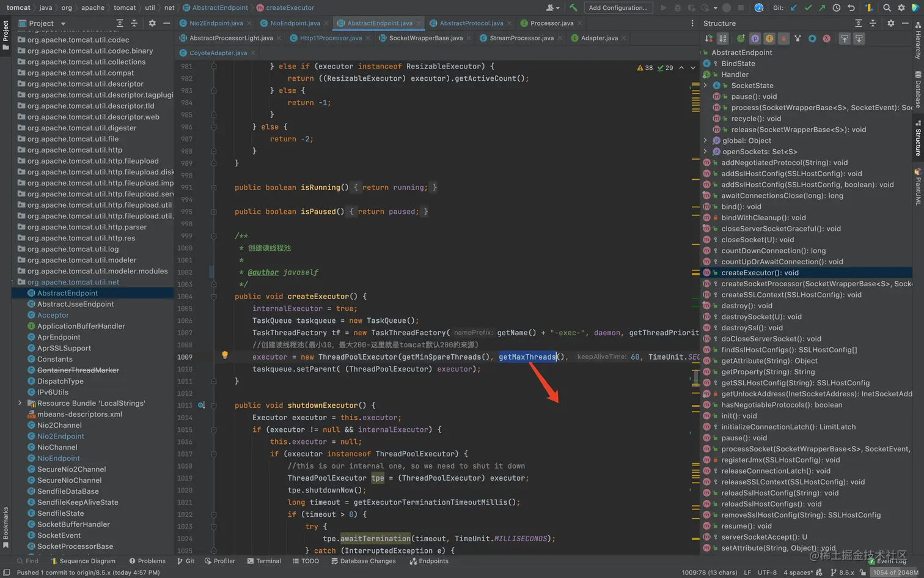Click the Git update project arrow
Viewport: 924px width, 578px height.
(x=794, y=8)
